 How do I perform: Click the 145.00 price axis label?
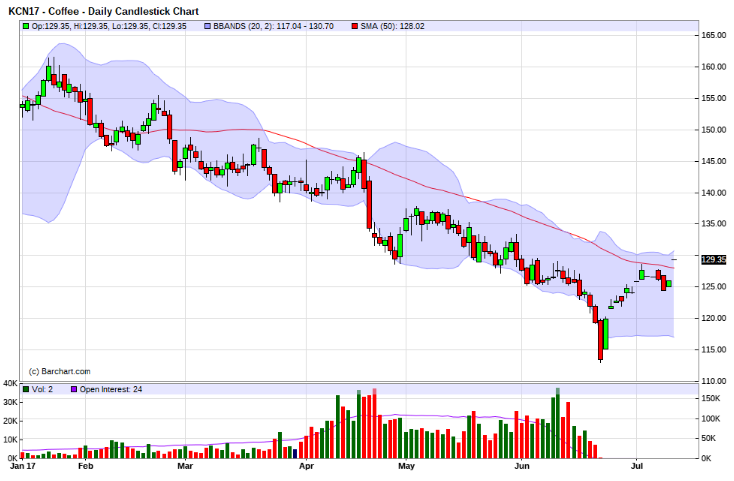[x=714, y=161]
